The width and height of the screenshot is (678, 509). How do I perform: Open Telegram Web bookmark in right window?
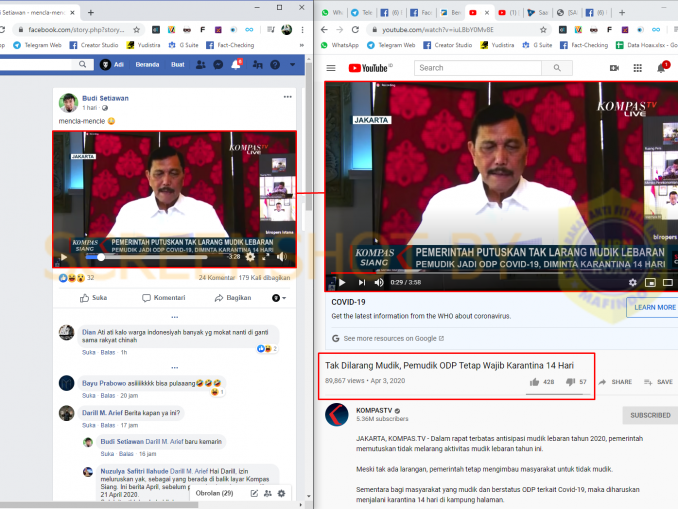391,45
